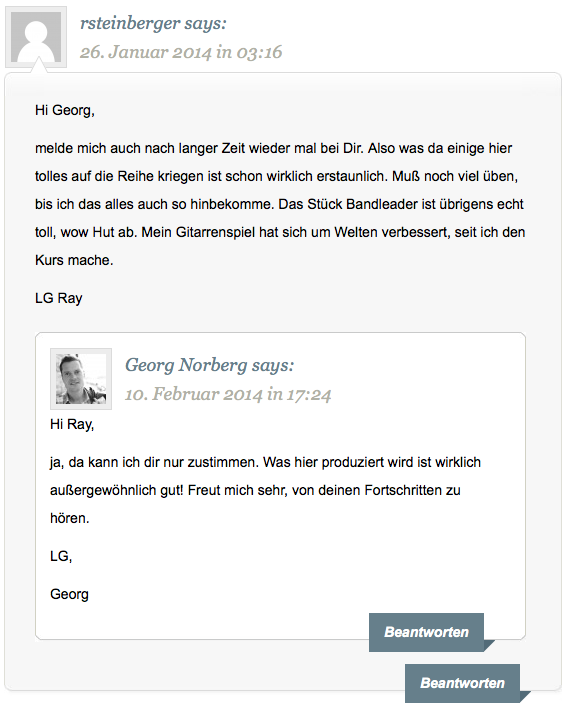The height and width of the screenshot is (711, 581).
Task: Click the word 'Fortschritten' in the reply
Action: pos(403,490)
